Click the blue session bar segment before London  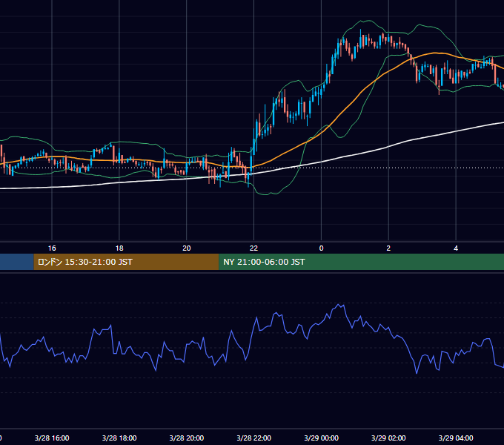17,262
